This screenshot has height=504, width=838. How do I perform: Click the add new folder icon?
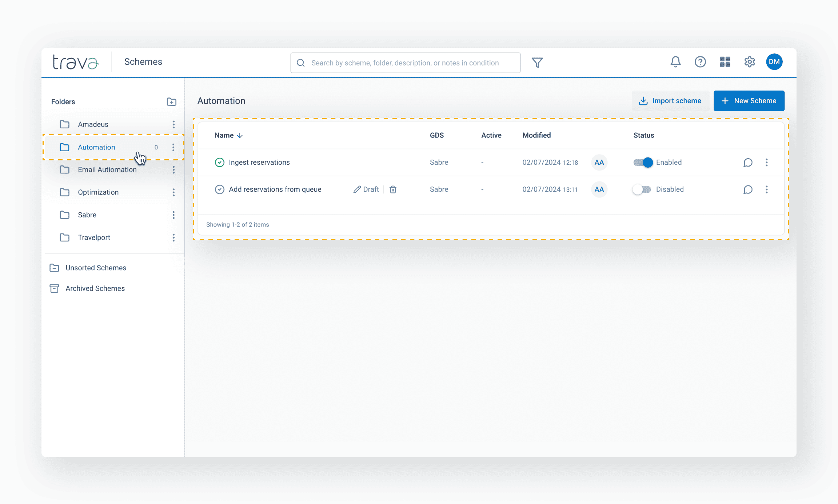pos(171,102)
